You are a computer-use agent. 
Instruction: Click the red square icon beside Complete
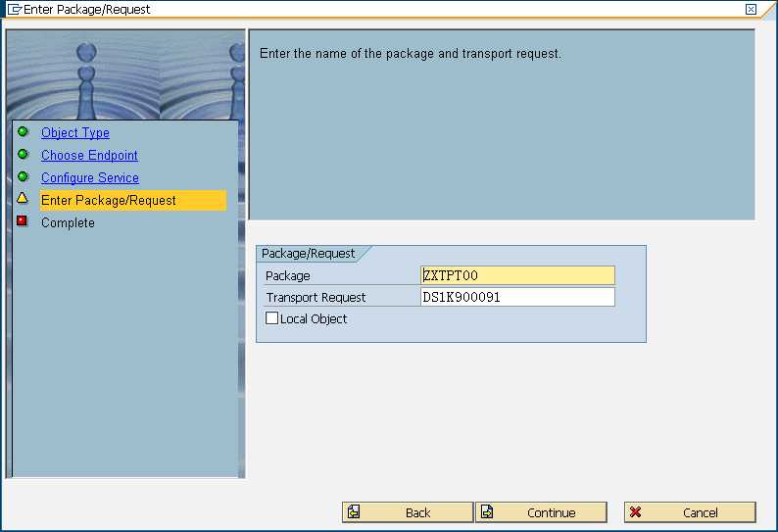[x=22, y=220]
